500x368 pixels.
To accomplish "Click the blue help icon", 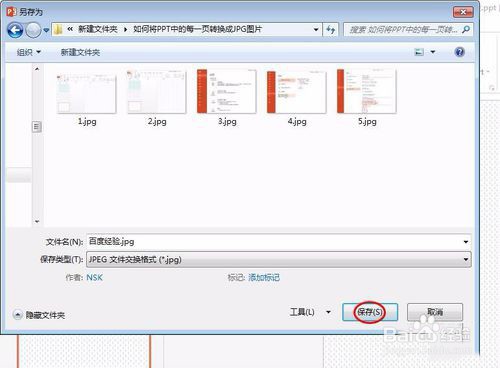I will [x=459, y=52].
